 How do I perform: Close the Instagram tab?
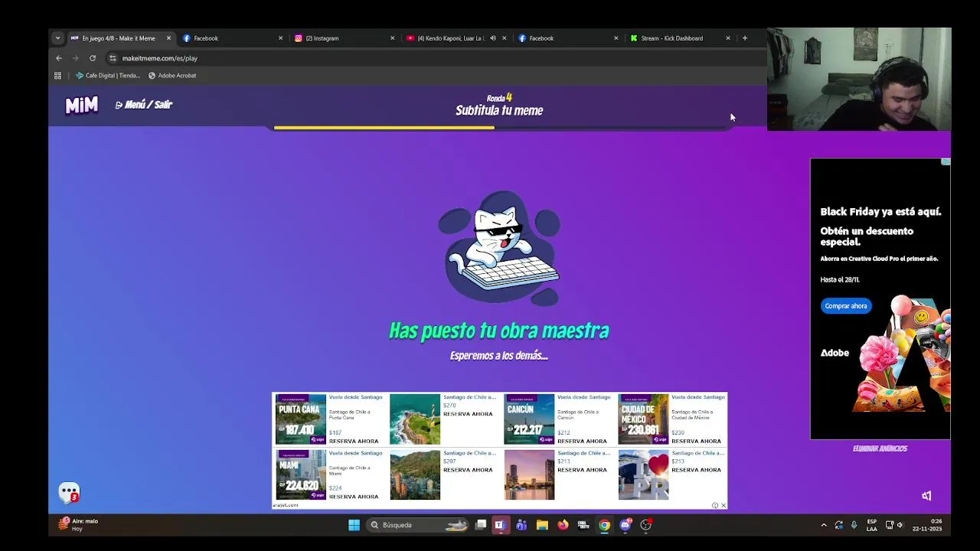pos(393,38)
